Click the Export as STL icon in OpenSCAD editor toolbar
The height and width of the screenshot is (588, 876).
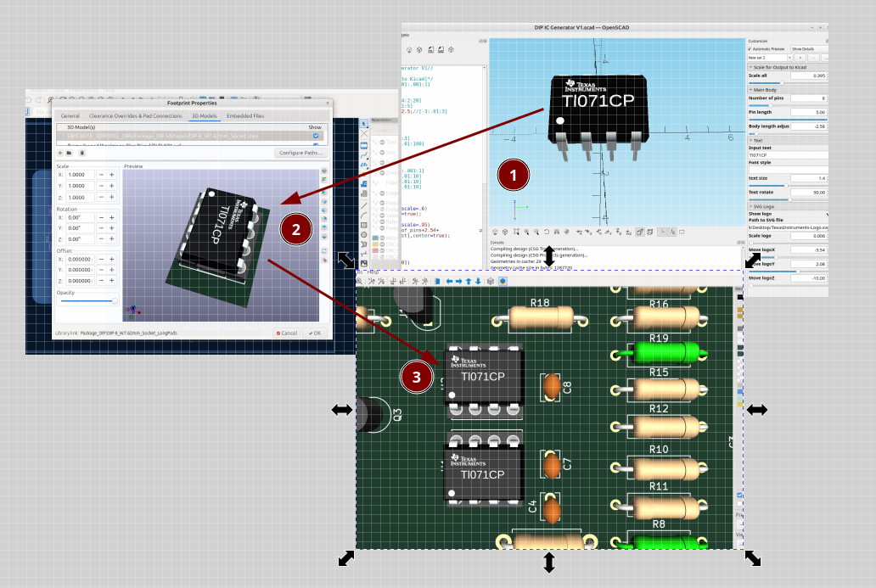(x=430, y=50)
